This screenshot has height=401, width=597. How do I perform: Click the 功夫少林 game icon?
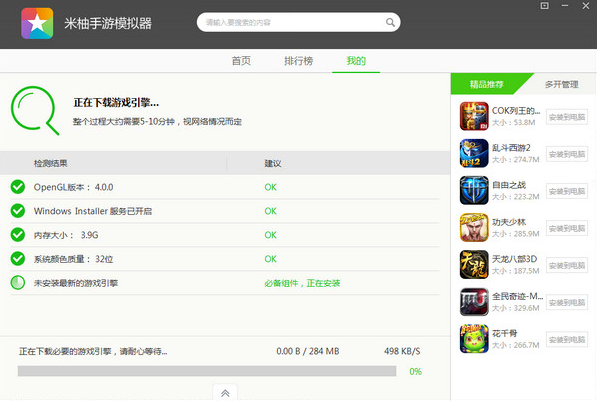(474, 227)
